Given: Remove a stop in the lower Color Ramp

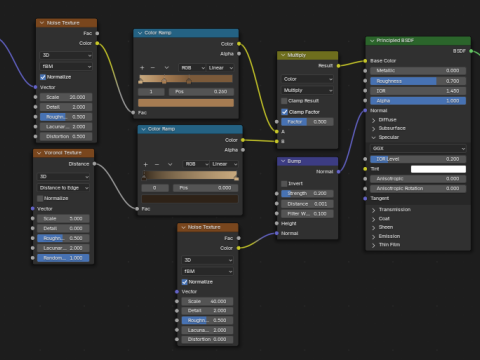Looking at the screenshot, I should 157,164.
